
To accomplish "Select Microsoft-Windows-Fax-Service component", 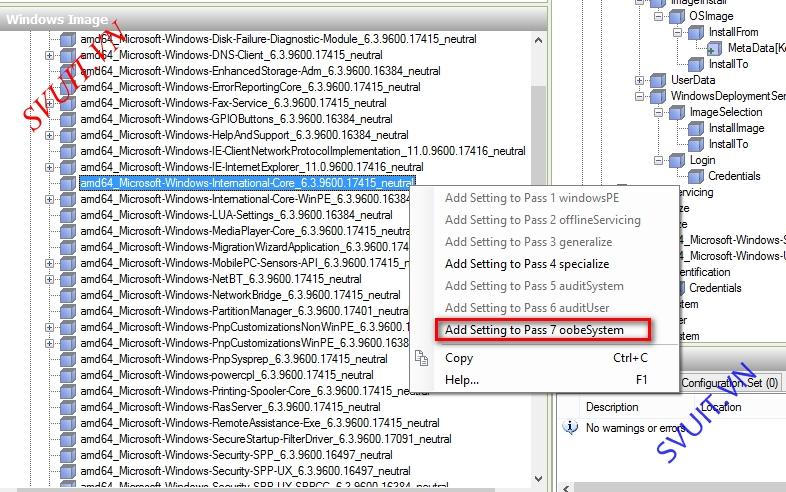I will (234, 103).
